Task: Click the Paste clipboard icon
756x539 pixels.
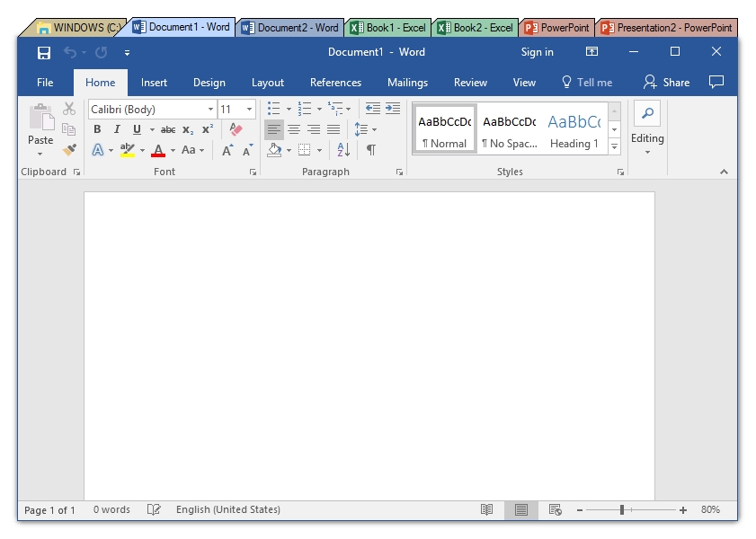Action: pos(41,117)
